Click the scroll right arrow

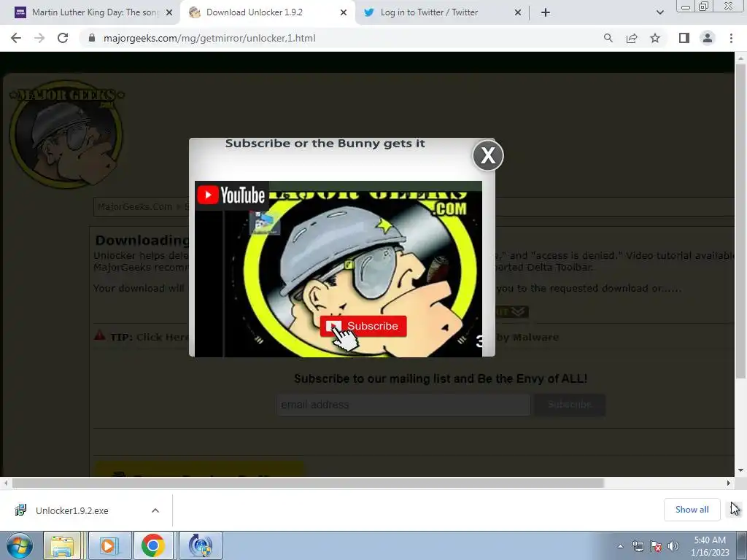[x=729, y=483]
